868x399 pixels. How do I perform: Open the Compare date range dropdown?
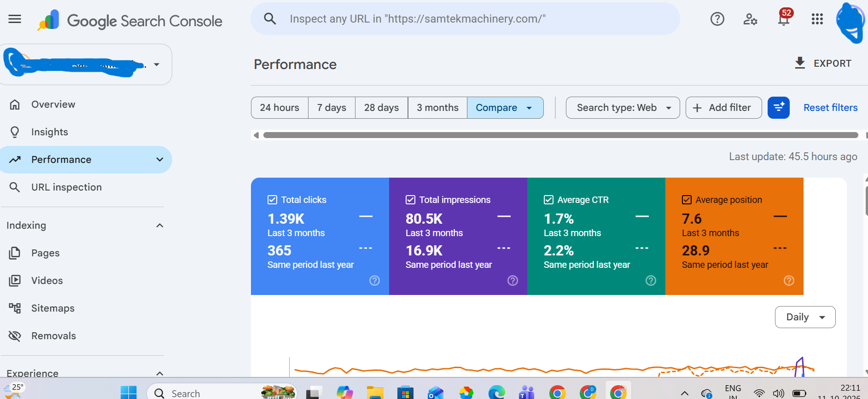click(x=505, y=108)
